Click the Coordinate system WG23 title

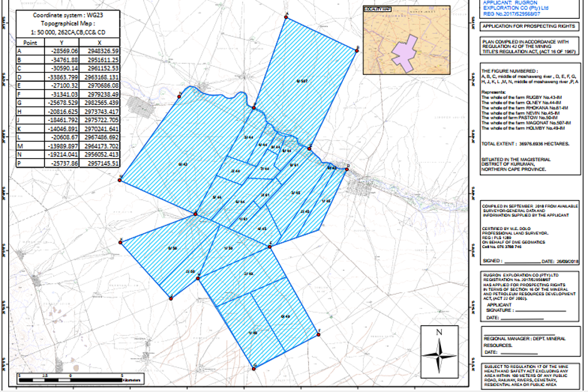tap(65, 13)
